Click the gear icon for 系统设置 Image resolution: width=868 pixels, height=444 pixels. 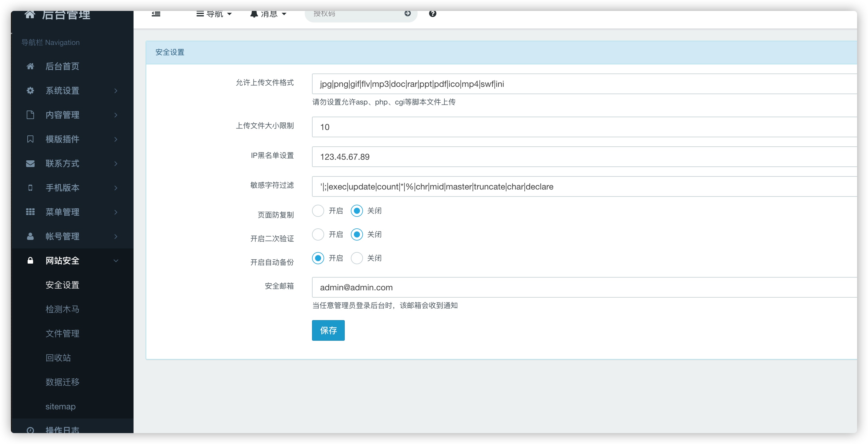[30, 91]
